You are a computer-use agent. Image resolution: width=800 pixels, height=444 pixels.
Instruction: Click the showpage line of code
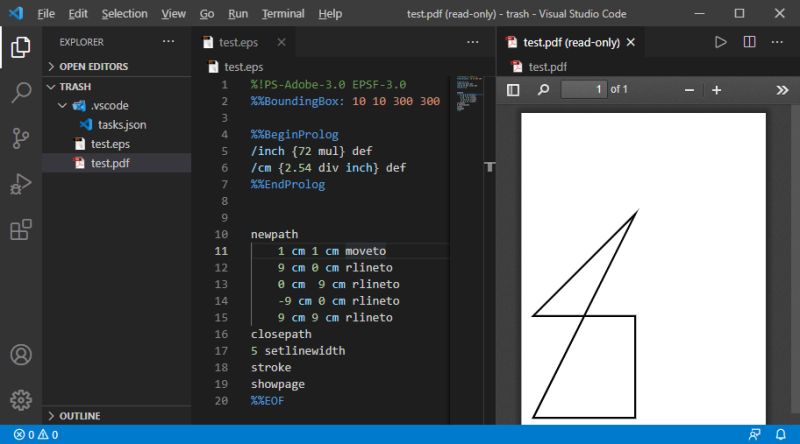278,384
